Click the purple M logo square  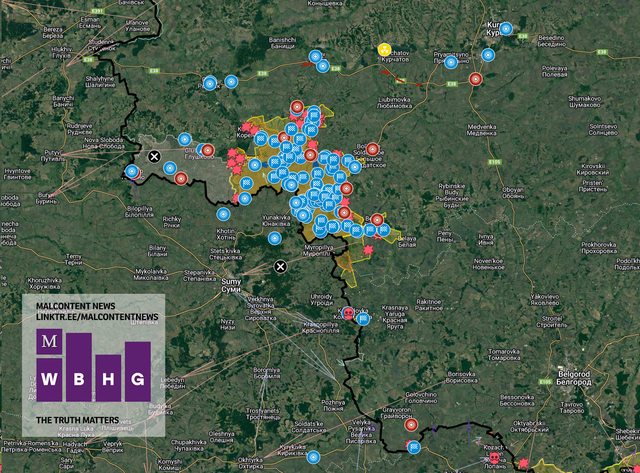[x=49, y=343]
